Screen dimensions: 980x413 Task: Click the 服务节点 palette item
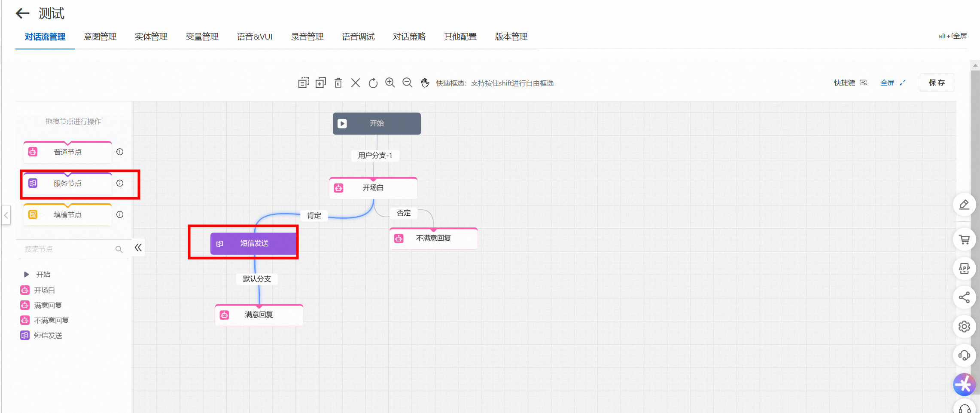(67, 183)
